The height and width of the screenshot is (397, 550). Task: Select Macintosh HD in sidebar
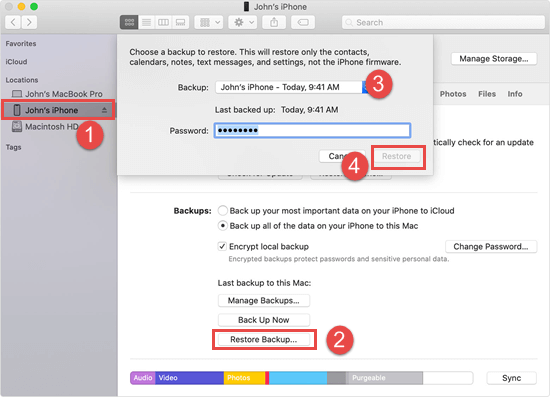pos(46,126)
